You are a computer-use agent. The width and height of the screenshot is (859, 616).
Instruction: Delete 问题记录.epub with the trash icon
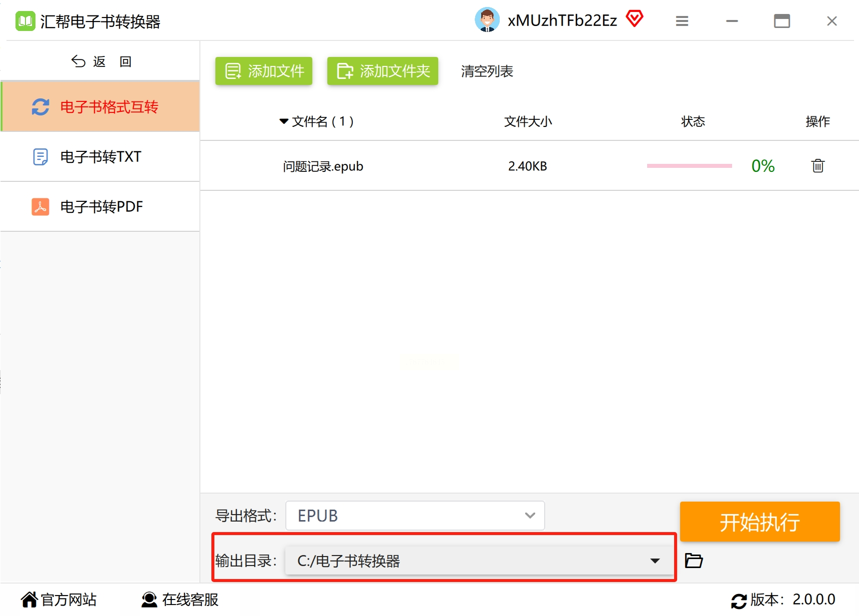tap(818, 165)
